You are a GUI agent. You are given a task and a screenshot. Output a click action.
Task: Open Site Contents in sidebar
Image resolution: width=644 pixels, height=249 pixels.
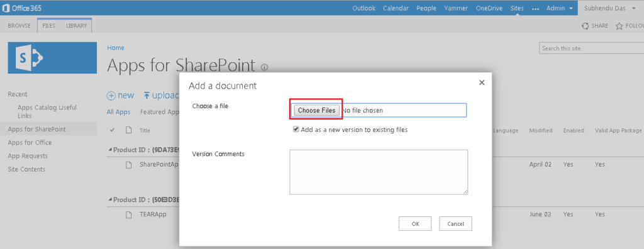point(26,169)
